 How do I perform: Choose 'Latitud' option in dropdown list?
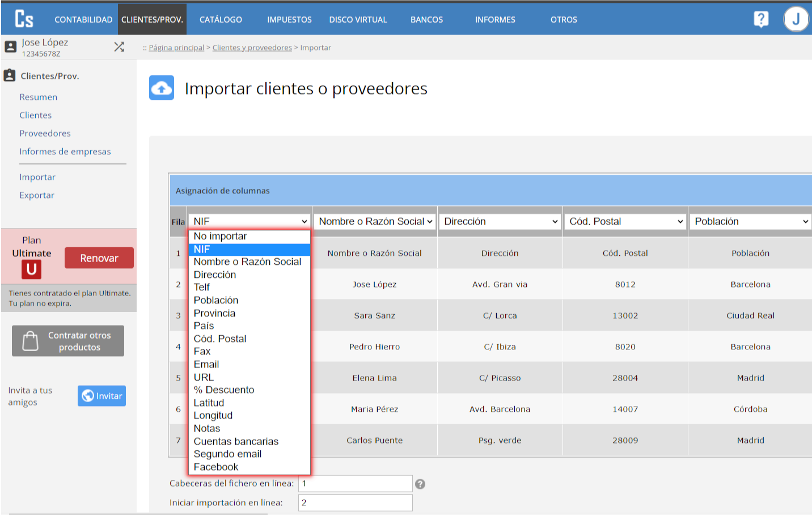(x=249, y=403)
